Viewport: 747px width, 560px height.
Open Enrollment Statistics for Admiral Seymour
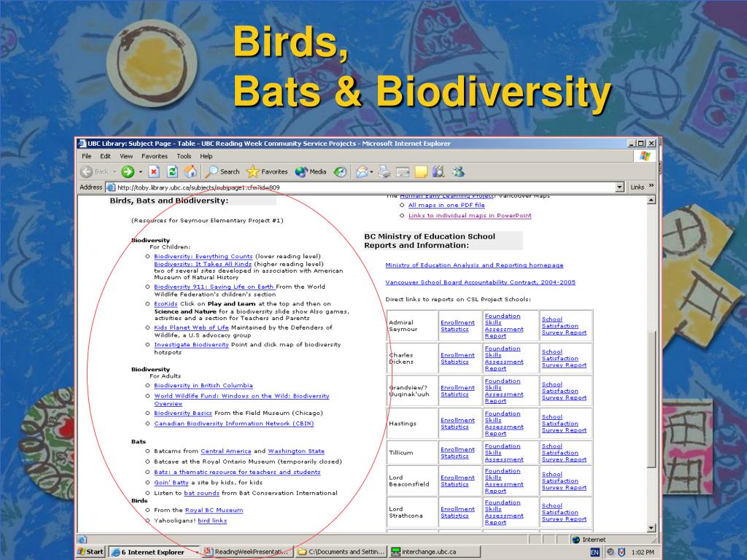click(458, 326)
